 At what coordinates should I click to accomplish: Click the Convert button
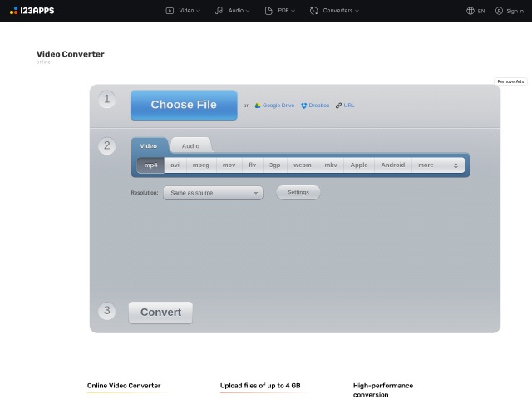[160, 313]
